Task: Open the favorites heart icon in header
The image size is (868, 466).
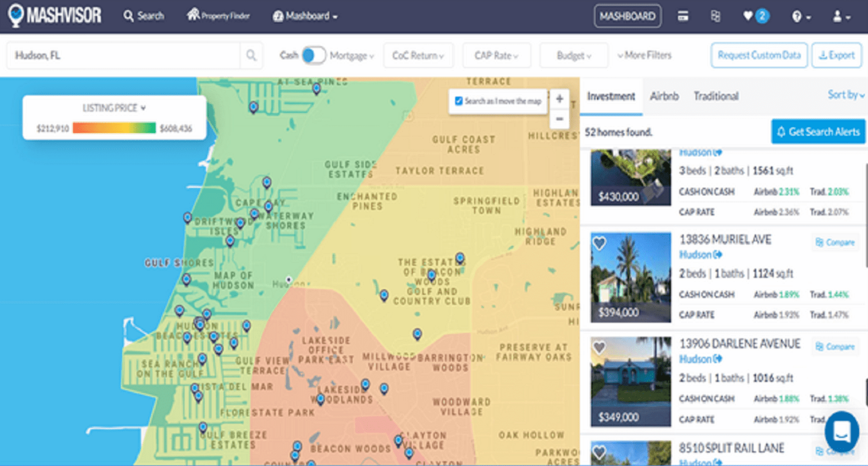Action: (749, 16)
